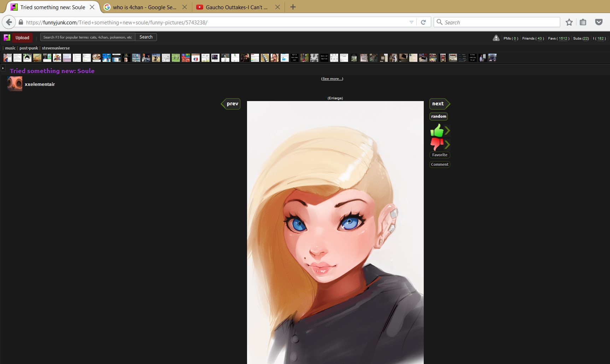Image resolution: width=610 pixels, height=364 pixels.
Task: Reload the page with refresh icon
Action: tap(423, 22)
